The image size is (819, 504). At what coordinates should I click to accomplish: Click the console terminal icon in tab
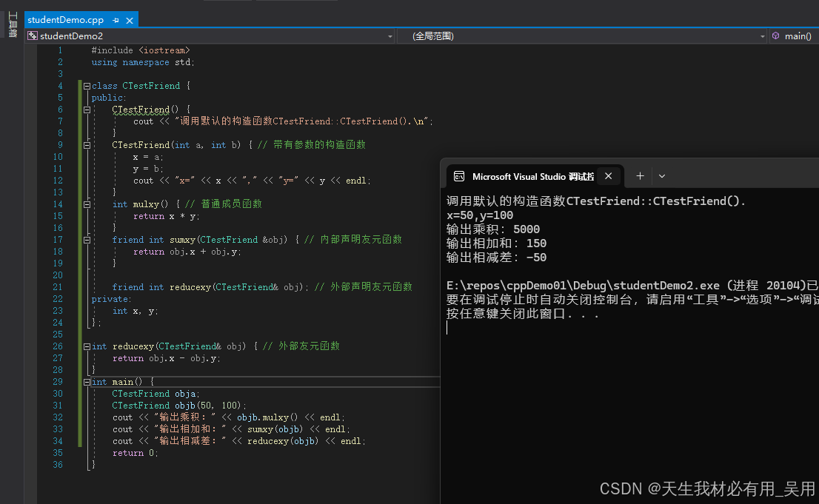coord(459,177)
